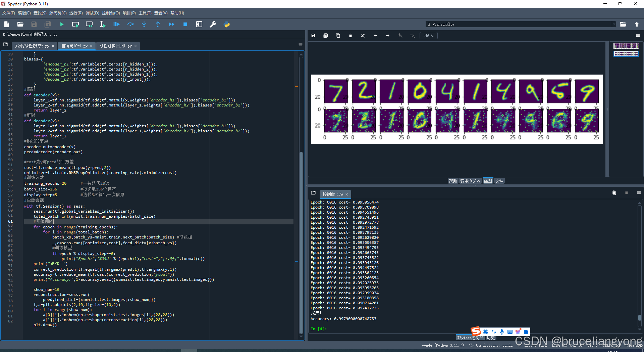The width and height of the screenshot is (644, 352).
Task: Toggle maximize current pane
Action: coord(199,24)
